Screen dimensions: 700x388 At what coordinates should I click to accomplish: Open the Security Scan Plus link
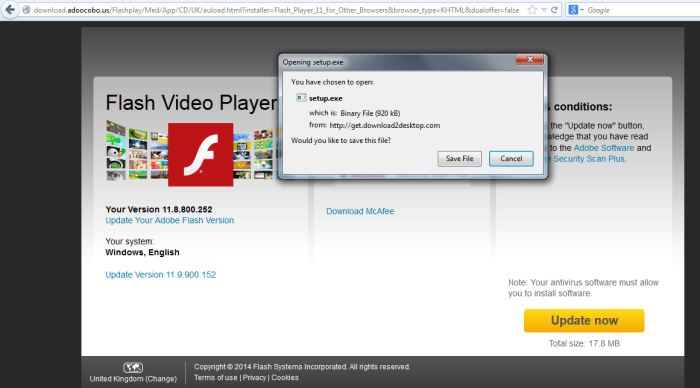coord(588,159)
